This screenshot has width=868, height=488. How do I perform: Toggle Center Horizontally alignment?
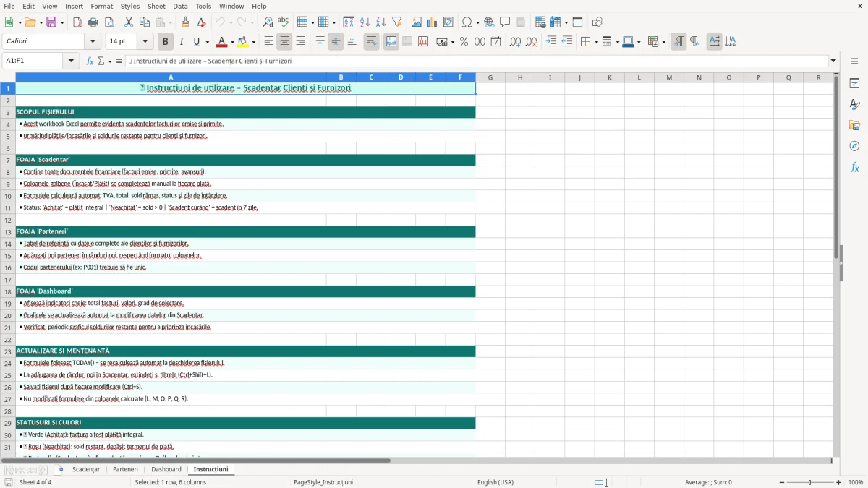[284, 42]
